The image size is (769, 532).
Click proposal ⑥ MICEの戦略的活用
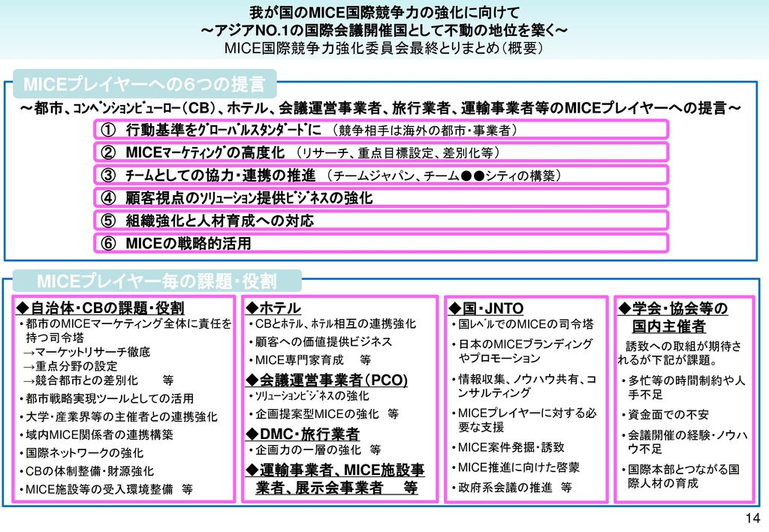381,243
